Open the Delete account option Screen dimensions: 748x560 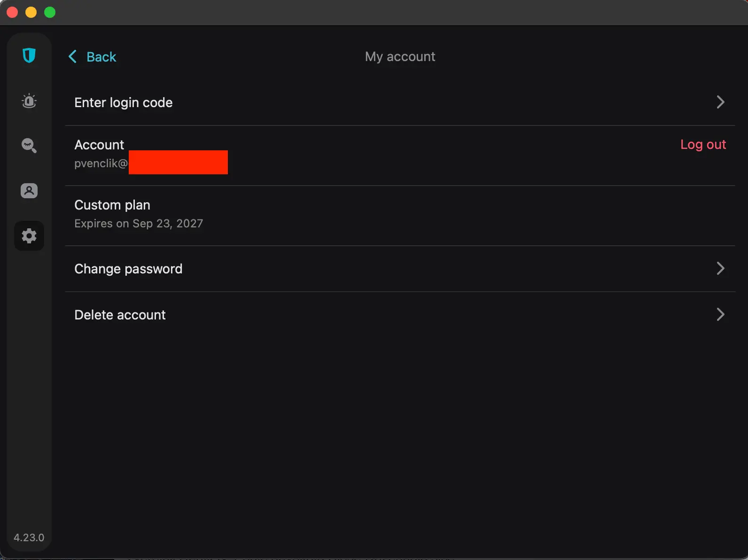click(x=119, y=314)
